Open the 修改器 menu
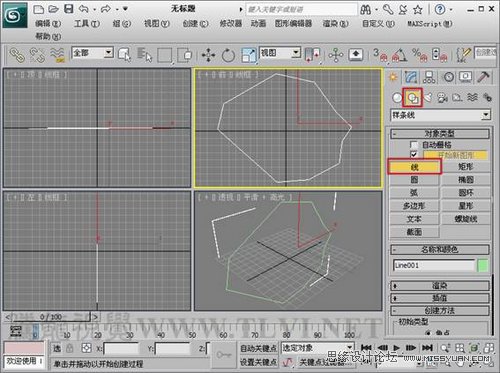500x373 pixels. click(x=231, y=24)
